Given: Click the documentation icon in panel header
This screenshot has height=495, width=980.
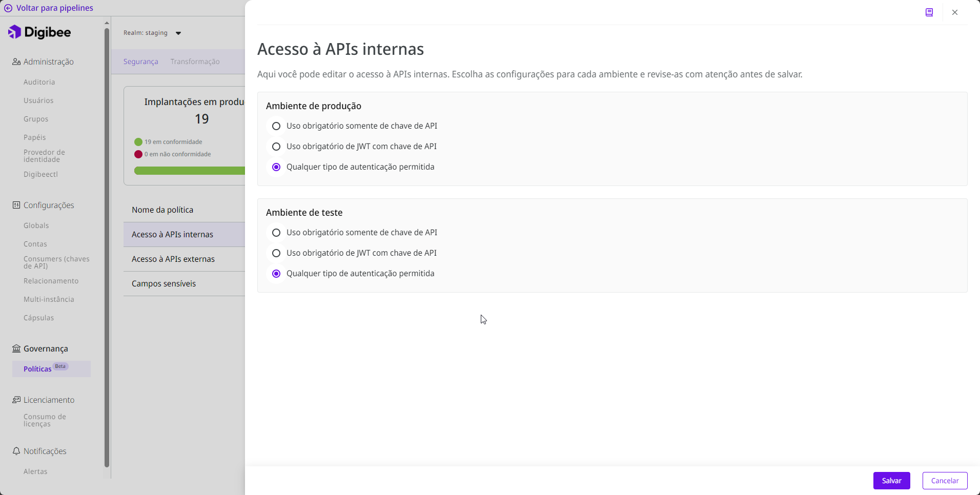Looking at the screenshot, I should coord(929,12).
